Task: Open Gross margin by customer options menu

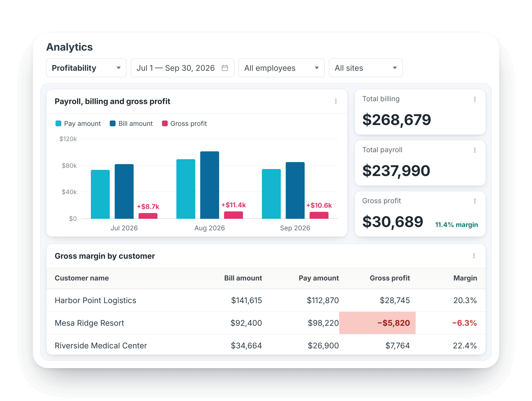Action: coord(474,256)
